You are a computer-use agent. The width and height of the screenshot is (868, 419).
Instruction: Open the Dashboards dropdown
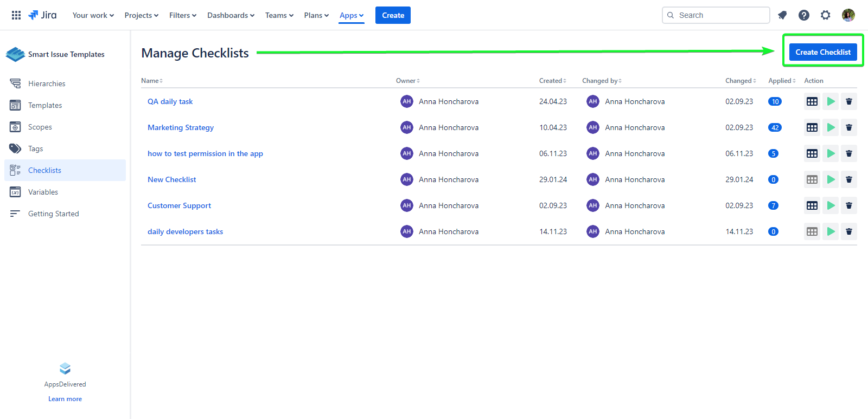231,15
